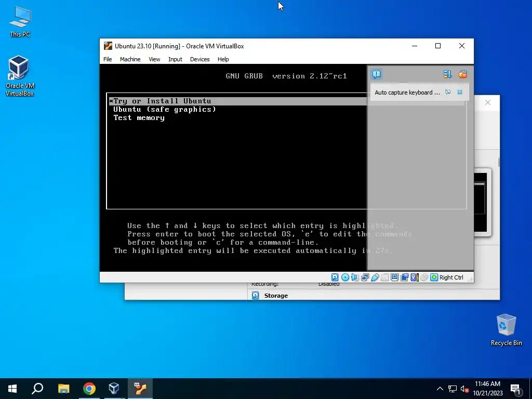Click the recording status bar icon
Viewport: 532px width, 399px height.
click(x=404, y=277)
